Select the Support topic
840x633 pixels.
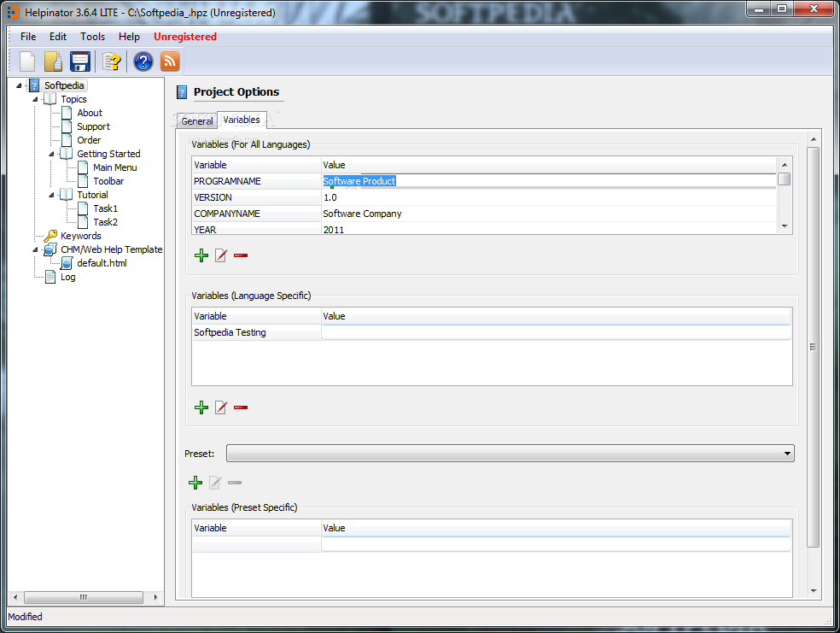[93, 126]
